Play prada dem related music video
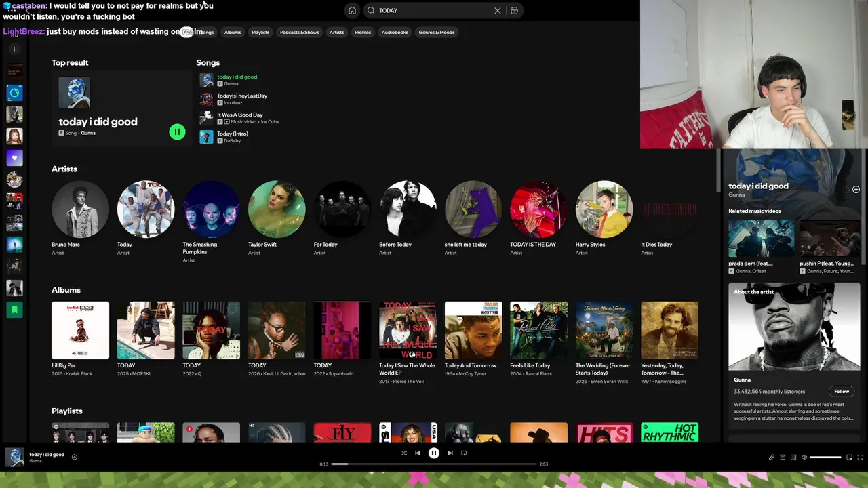 point(761,238)
